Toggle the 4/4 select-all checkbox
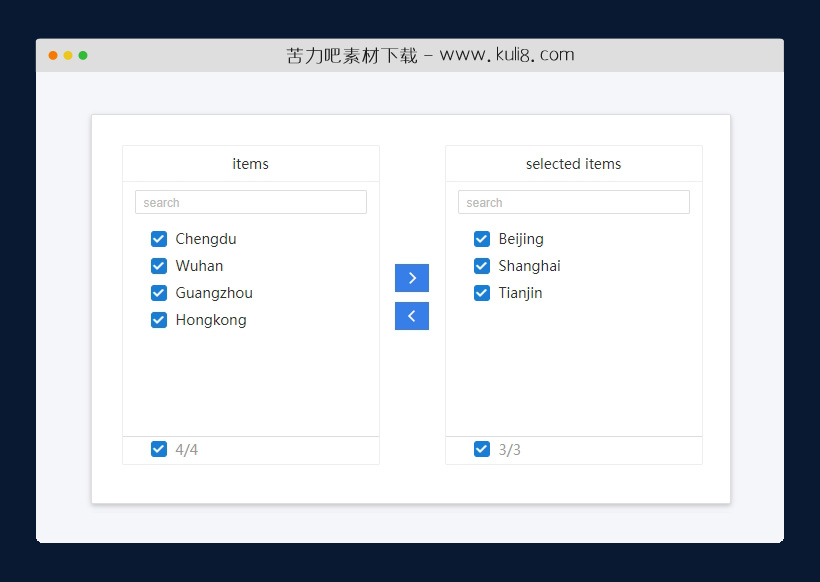This screenshot has height=582, width=820. 158,449
